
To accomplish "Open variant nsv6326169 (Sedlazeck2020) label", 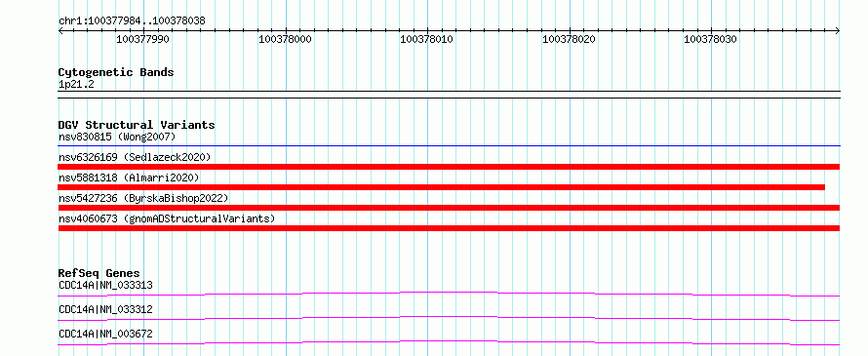I will click(x=135, y=157).
